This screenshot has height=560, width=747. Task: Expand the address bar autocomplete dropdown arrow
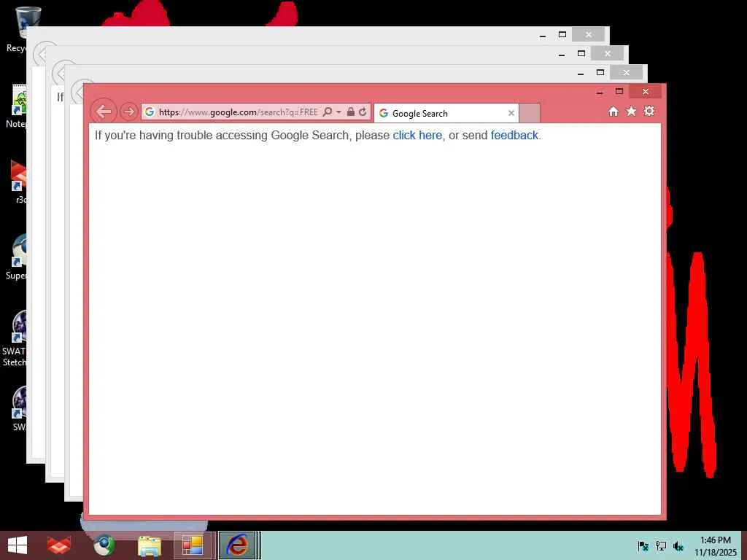(338, 112)
